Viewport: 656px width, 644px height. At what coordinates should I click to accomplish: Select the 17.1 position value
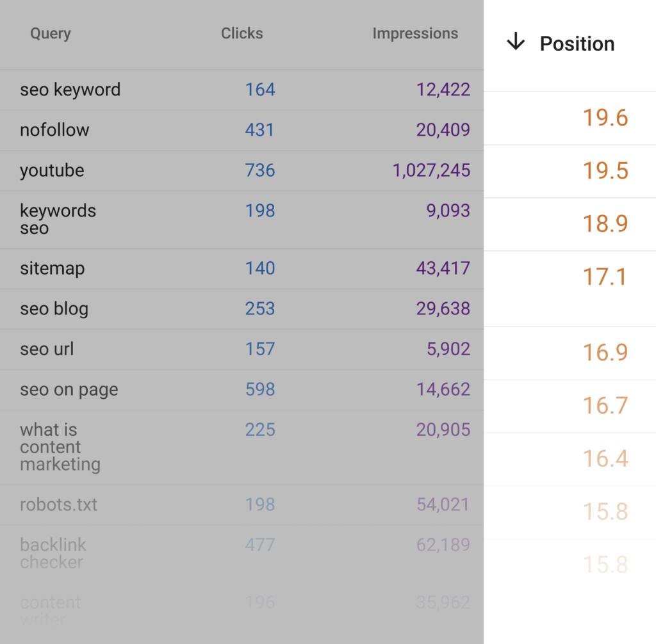click(605, 277)
